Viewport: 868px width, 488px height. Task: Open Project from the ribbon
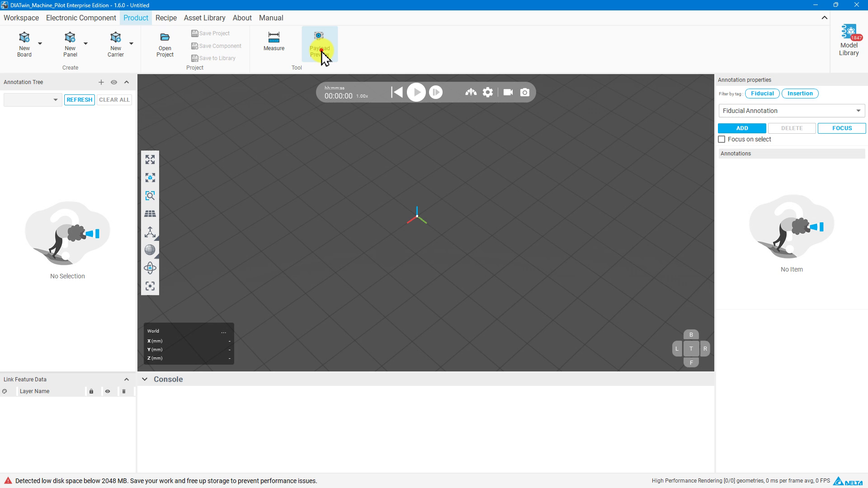click(165, 45)
